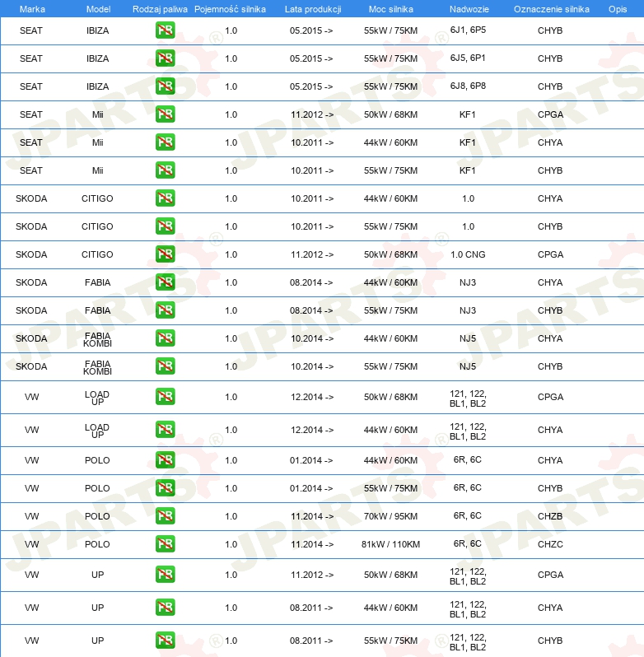Click fuel icon in SKODA FABIA NJ3 CHYA row
Viewport: 644px width, 657px height.
tap(165, 282)
